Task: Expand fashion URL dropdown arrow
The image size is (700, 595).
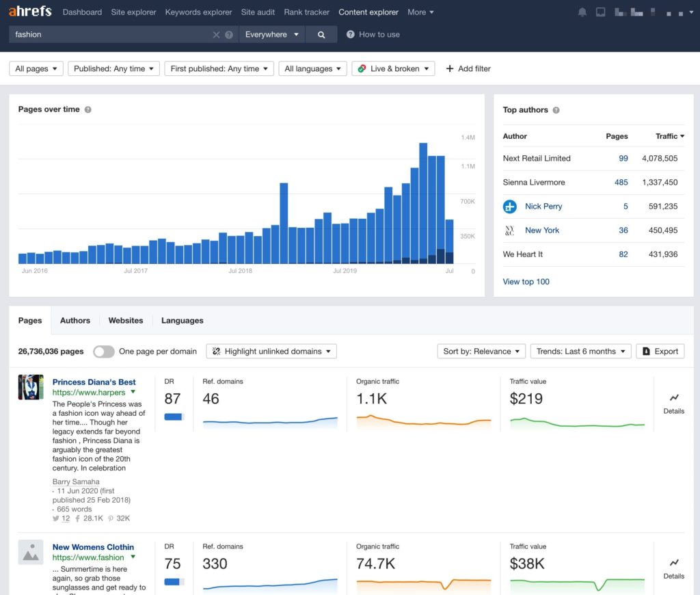Action: pos(133,557)
